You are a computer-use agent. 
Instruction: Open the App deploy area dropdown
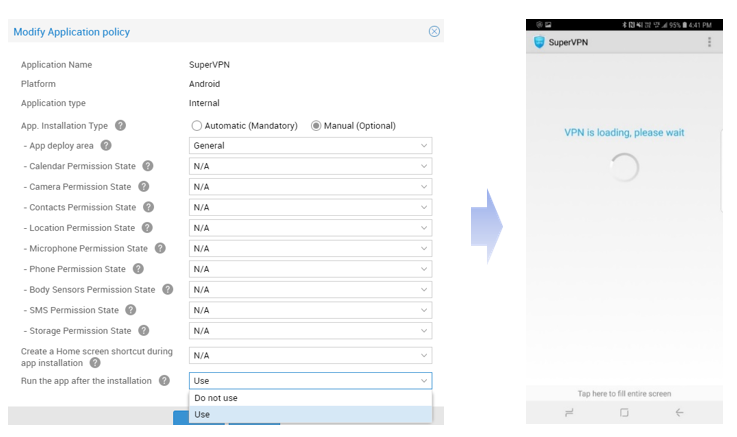point(310,146)
